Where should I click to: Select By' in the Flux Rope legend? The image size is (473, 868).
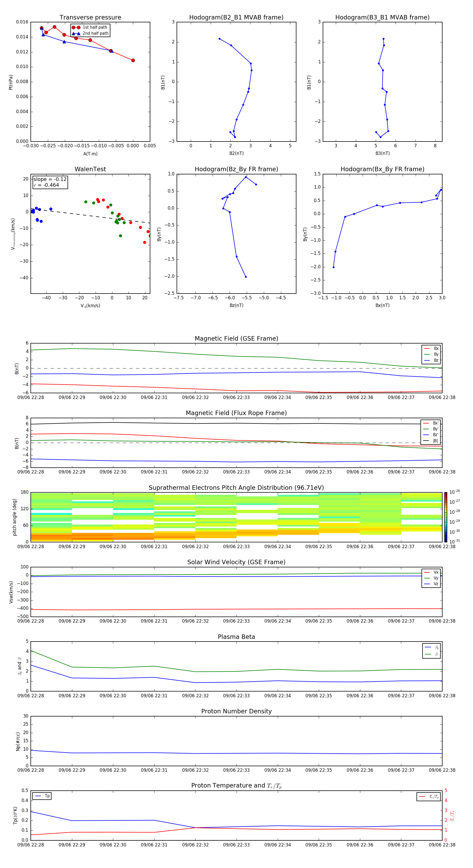tap(431, 429)
